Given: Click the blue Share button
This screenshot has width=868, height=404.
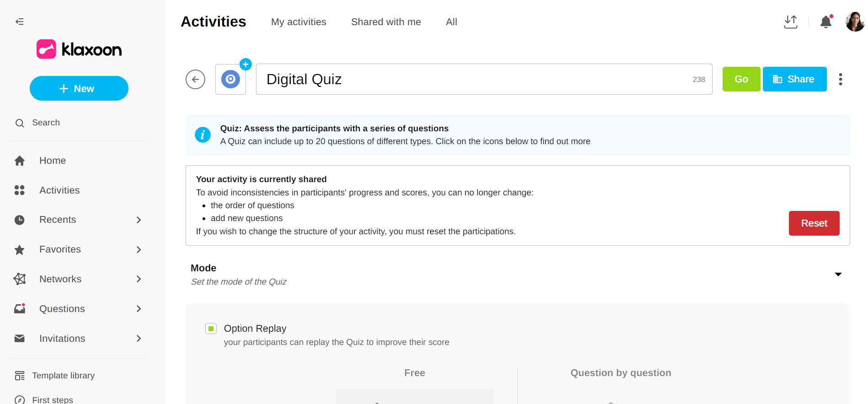Looking at the screenshot, I should click(794, 79).
